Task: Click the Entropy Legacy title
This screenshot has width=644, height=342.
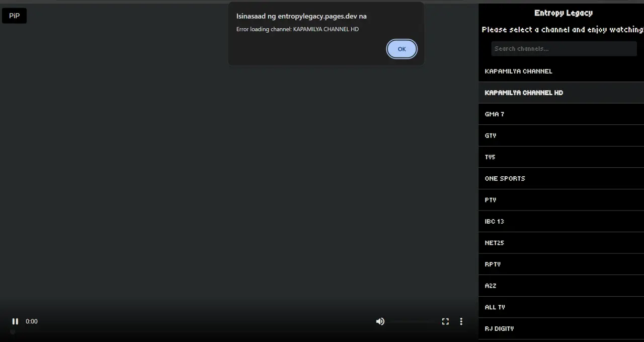Action: [563, 13]
